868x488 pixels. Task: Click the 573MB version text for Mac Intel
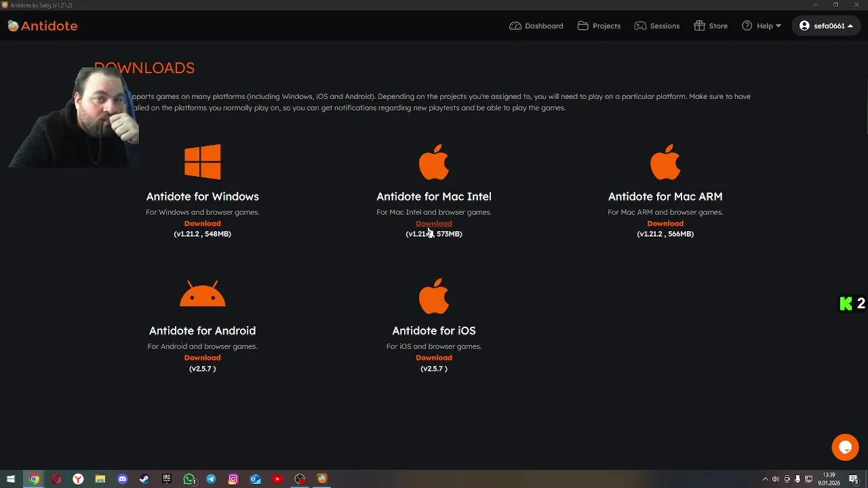pyautogui.click(x=434, y=234)
